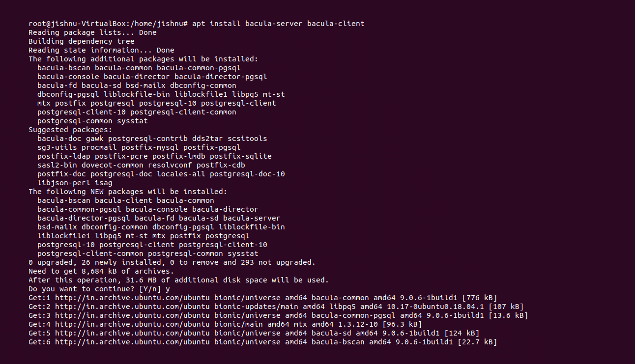Click 'Reading state information... Done' line
The height and width of the screenshot is (364, 635).
pos(101,50)
